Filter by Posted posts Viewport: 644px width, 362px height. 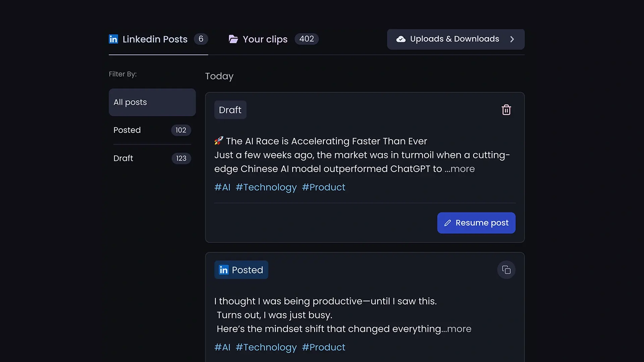pos(127,130)
